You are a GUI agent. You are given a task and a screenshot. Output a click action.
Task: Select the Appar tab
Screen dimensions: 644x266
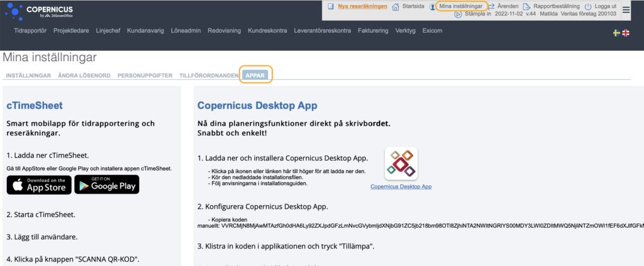point(255,75)
